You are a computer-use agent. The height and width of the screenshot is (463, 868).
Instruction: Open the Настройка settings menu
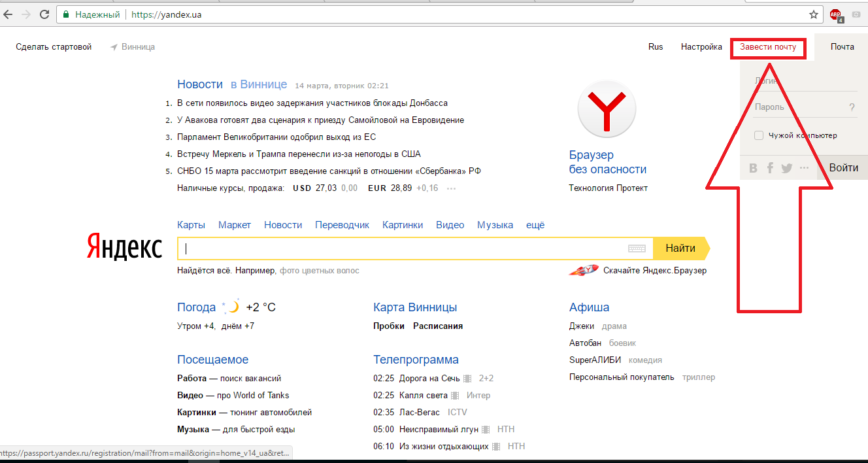point(701,47)
